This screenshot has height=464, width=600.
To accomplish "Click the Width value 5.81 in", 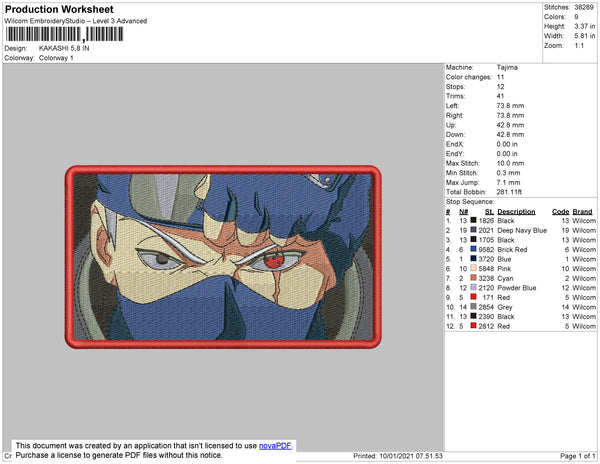I will pos(585,36).
